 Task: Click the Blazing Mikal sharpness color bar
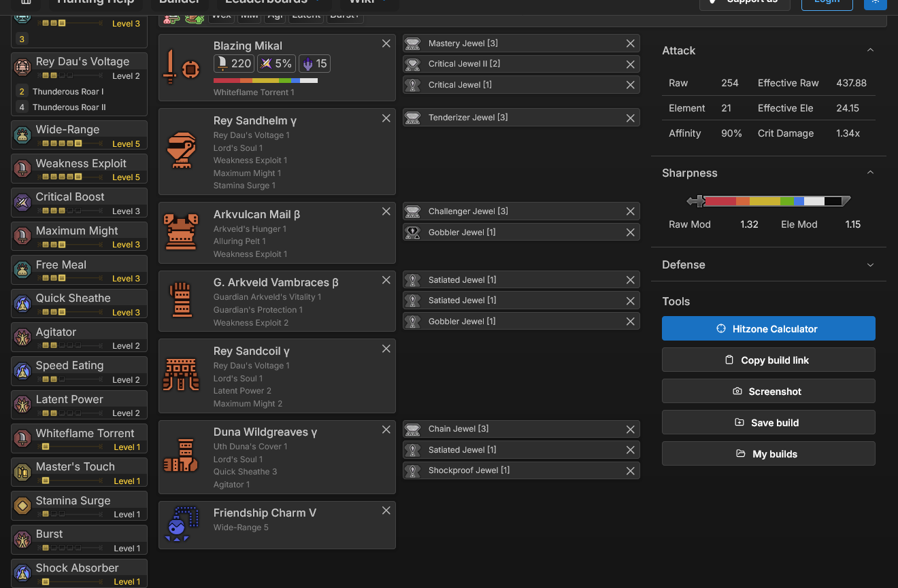pyautogui.click(x=265, y=80)
